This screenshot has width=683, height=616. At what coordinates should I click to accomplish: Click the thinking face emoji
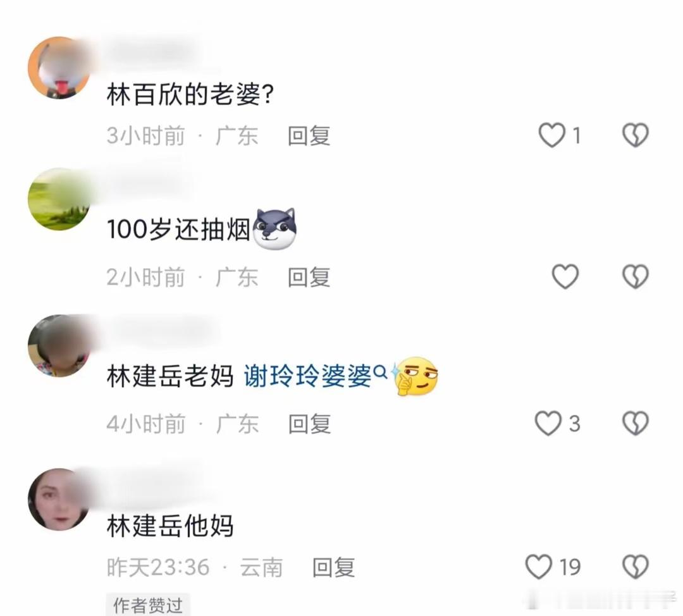point(415,376)
